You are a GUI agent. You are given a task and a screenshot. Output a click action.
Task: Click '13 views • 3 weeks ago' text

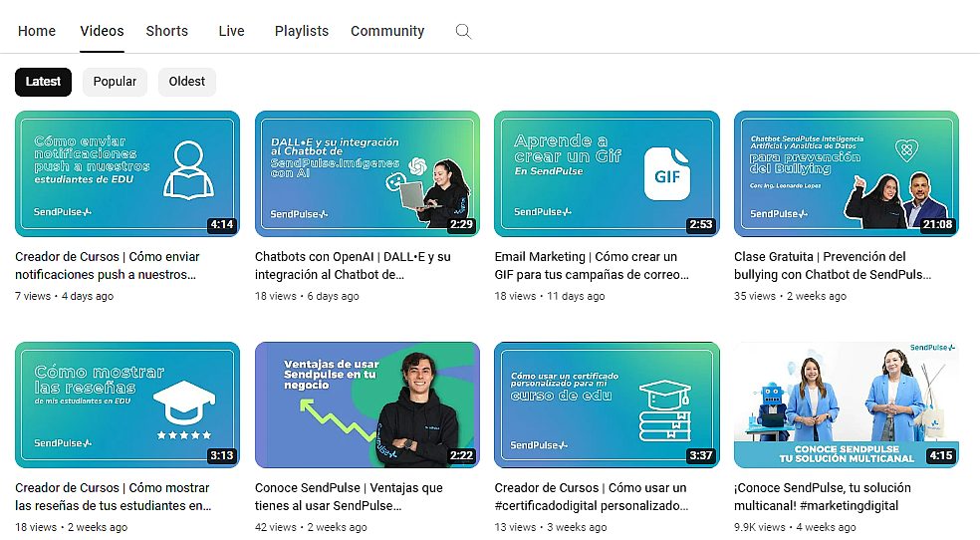551,527
